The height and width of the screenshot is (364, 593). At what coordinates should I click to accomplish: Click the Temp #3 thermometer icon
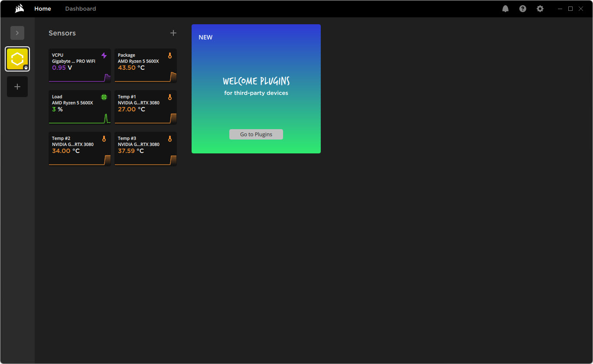click(x=170, y=139)
